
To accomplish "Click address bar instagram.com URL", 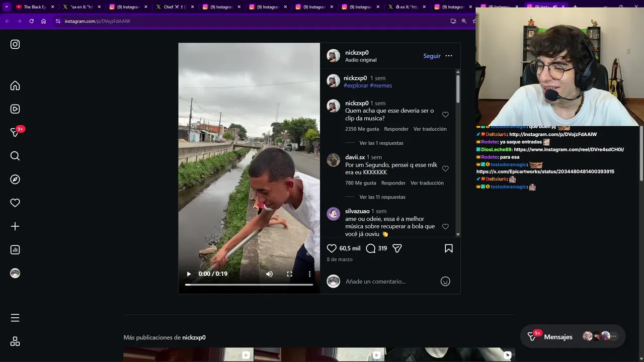I will tap(98, 21).
